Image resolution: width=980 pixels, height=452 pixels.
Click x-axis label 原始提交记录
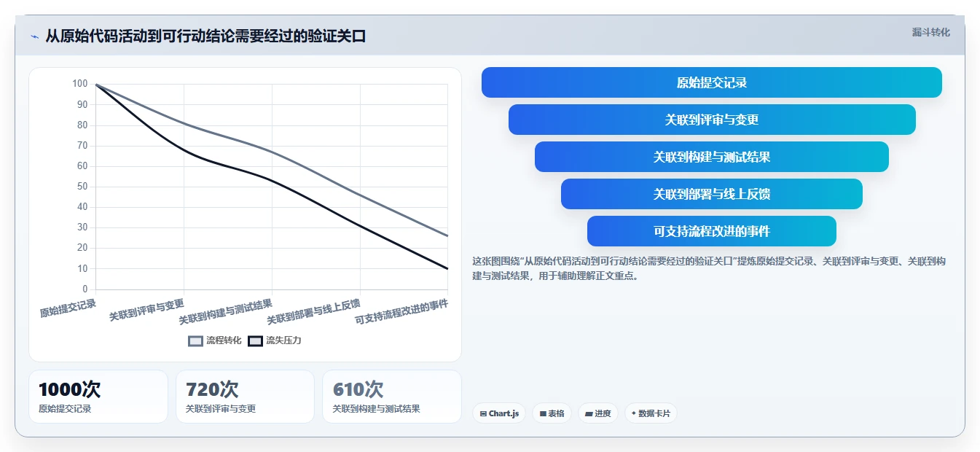click(68, 308)
